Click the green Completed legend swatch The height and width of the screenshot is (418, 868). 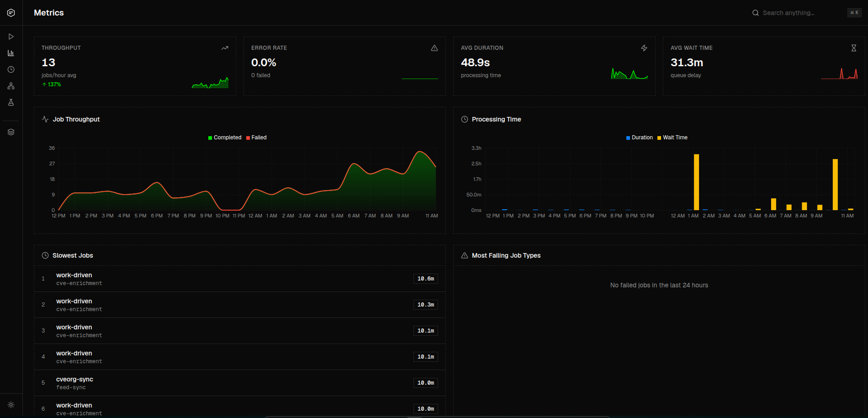click(210, 138)
